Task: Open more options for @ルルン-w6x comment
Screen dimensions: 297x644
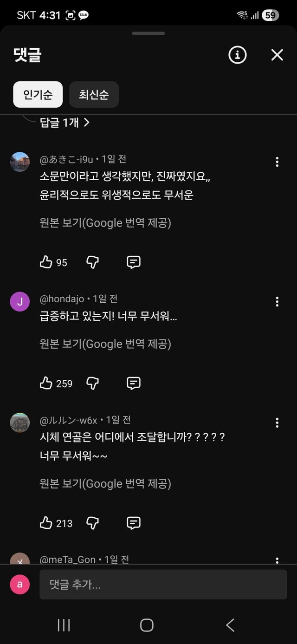Action: tap(277, 423)
